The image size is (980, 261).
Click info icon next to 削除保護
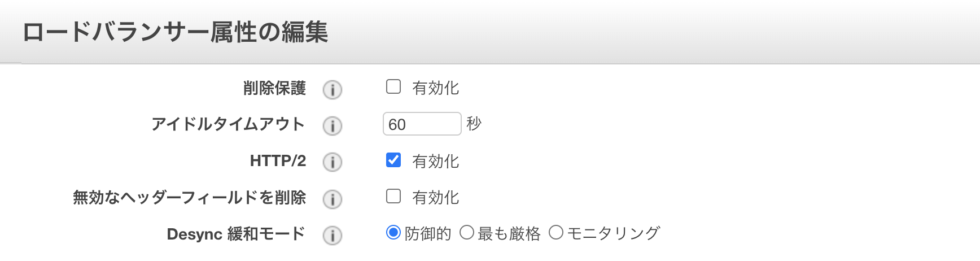click(333, 89)
